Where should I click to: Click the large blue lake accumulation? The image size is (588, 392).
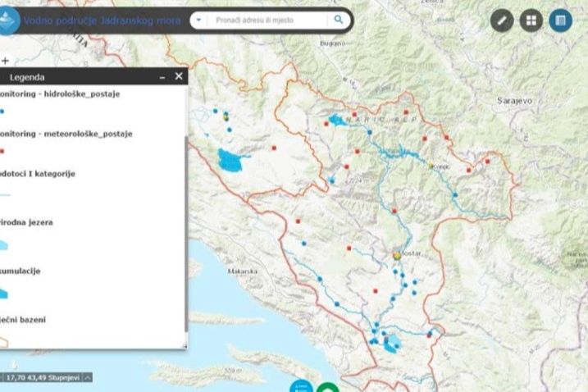pyautogui.click(x=230, y=161)
